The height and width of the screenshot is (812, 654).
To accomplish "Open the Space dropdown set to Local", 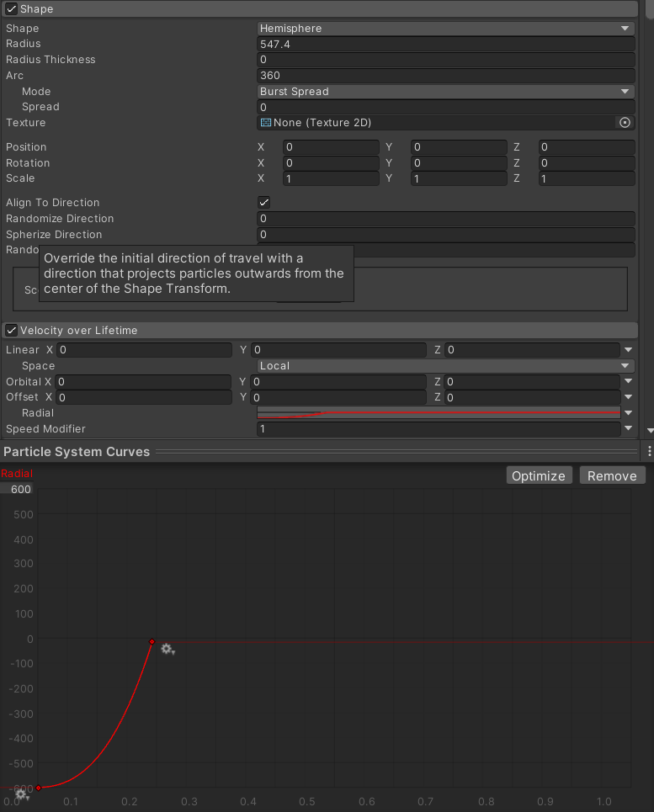I will click(445, 366).
